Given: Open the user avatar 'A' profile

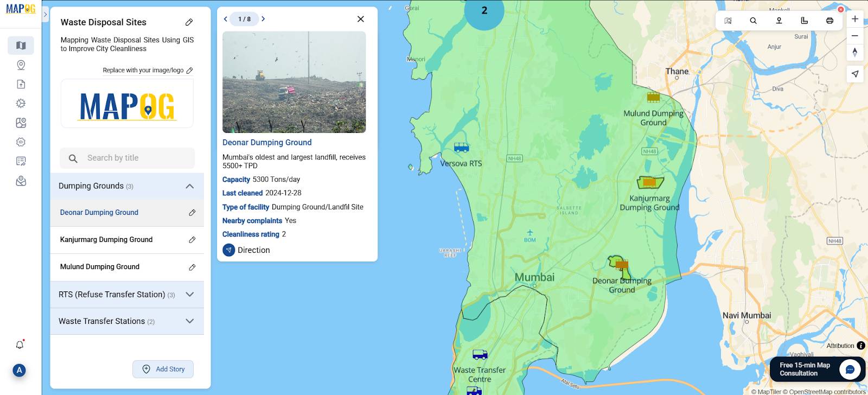Looking at the screenshot, I should click(20, 370).
